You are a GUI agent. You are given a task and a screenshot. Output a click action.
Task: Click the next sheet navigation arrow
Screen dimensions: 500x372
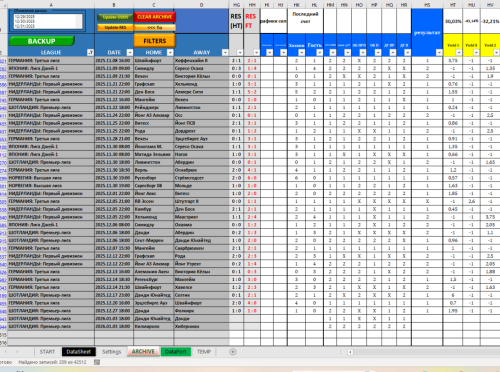pyautogui.click(x=17, y=352)
